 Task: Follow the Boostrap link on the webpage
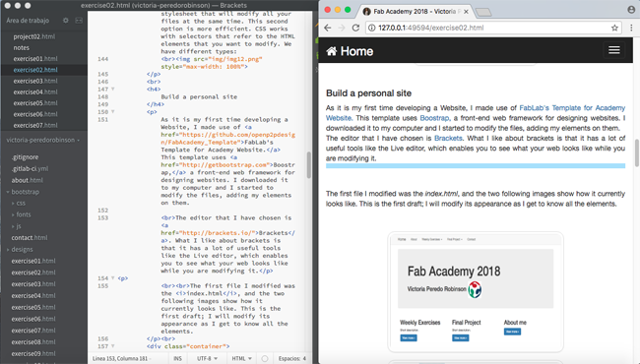point(434,118)
